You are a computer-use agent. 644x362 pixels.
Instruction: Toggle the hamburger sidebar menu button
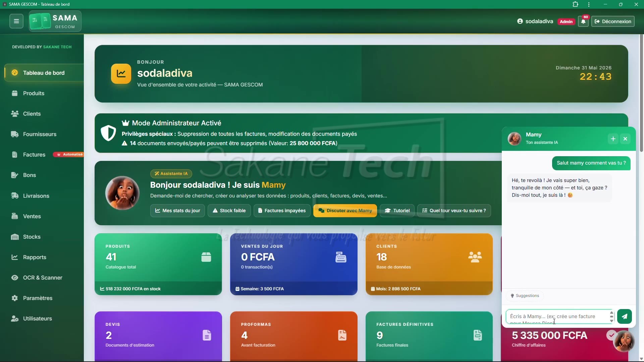tap(16, 21)
